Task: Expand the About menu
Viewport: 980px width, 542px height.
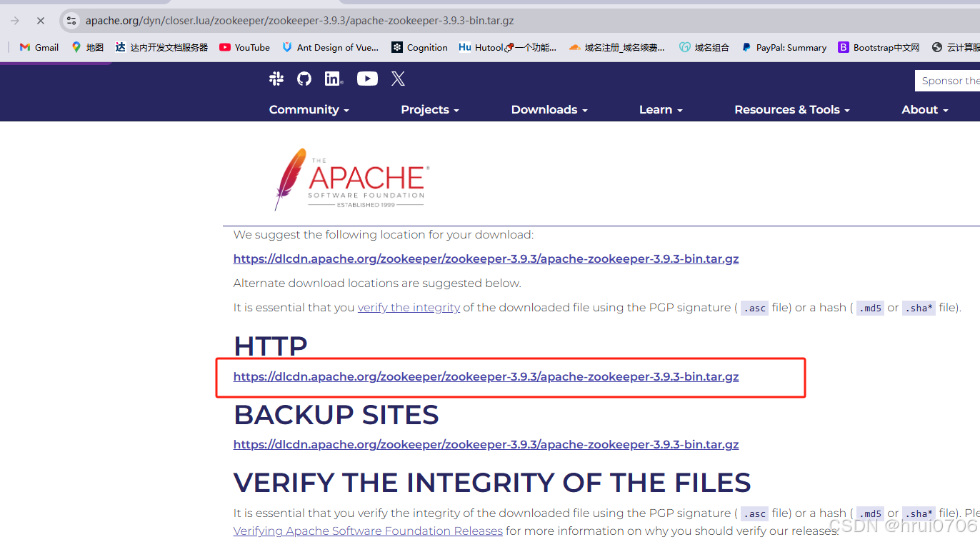Action: 924,109
